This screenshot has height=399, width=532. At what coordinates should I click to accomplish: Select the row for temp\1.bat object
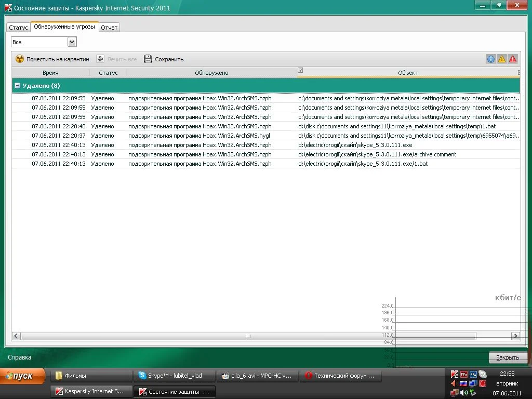[266, 126]
